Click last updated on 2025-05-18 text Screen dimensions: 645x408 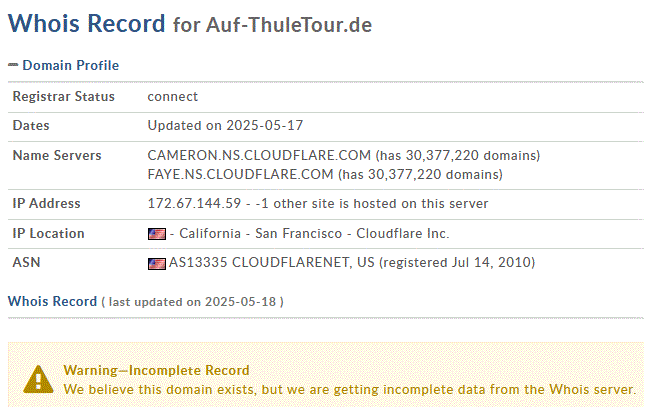(193, 302)
